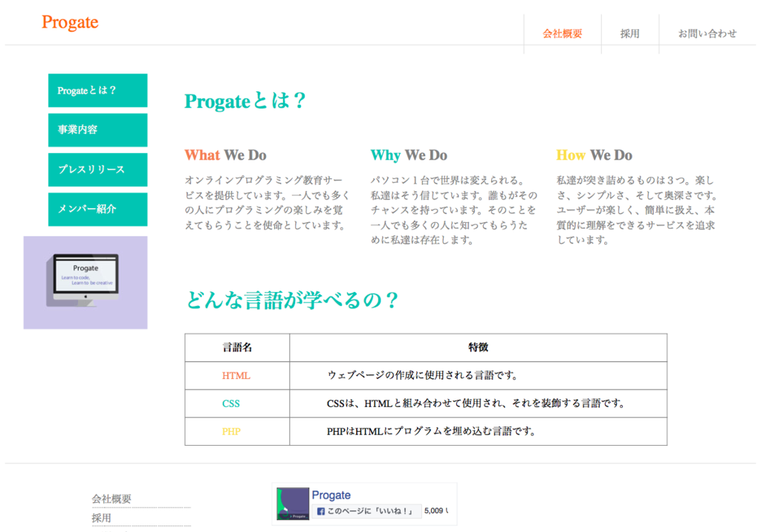Click the Progateとは？ main heading
The width and height of the screenshot is (761, 532).
245,100
